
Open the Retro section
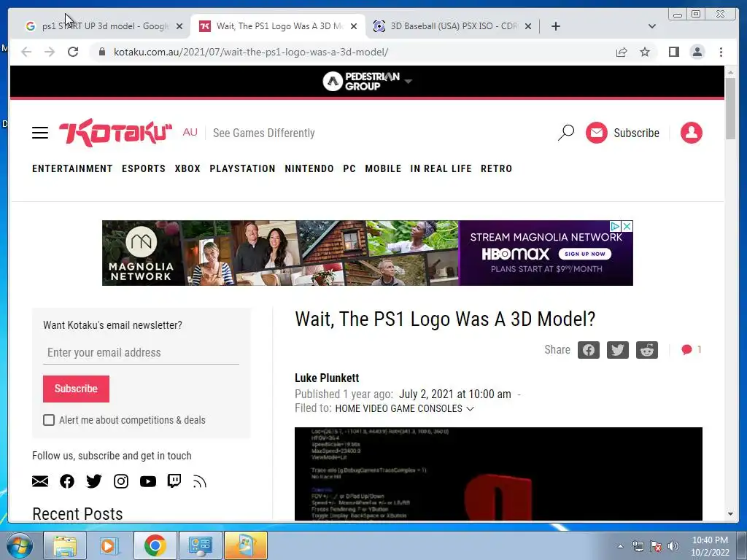(496, 168)
